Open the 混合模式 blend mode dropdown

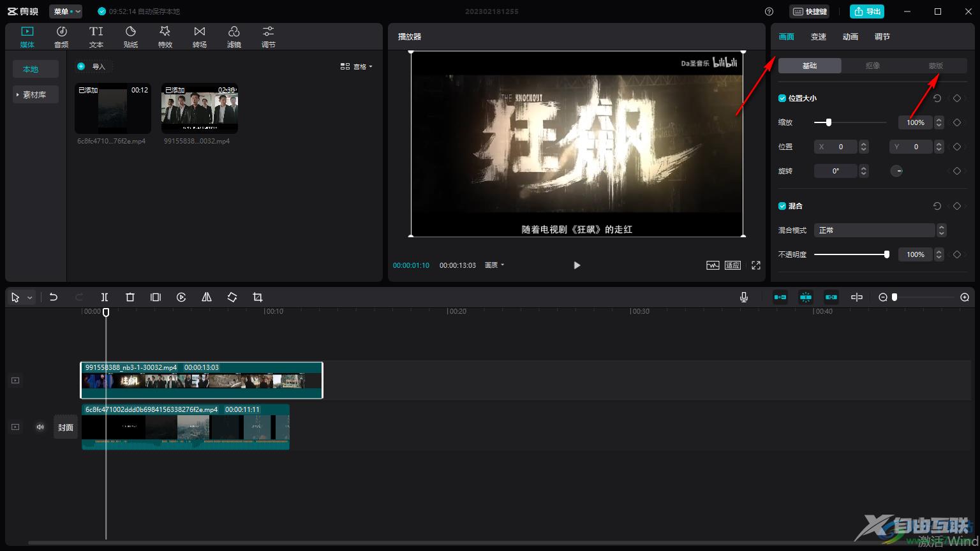[880, 230]
